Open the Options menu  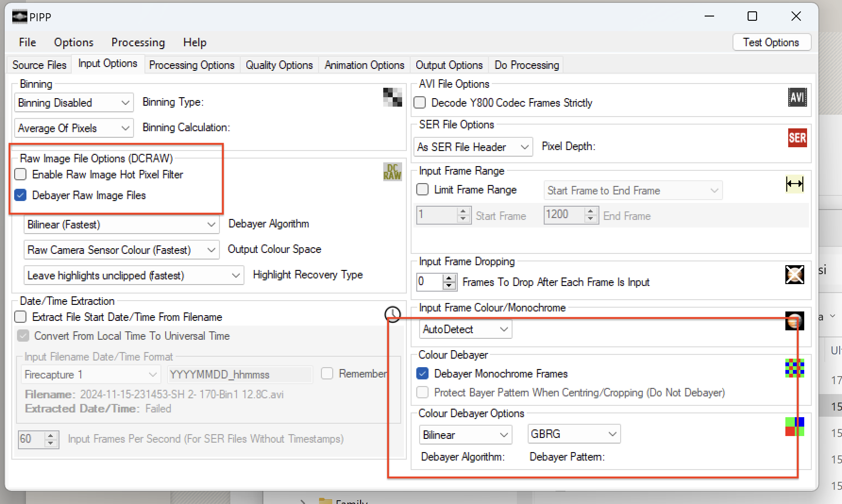[74, 42]
